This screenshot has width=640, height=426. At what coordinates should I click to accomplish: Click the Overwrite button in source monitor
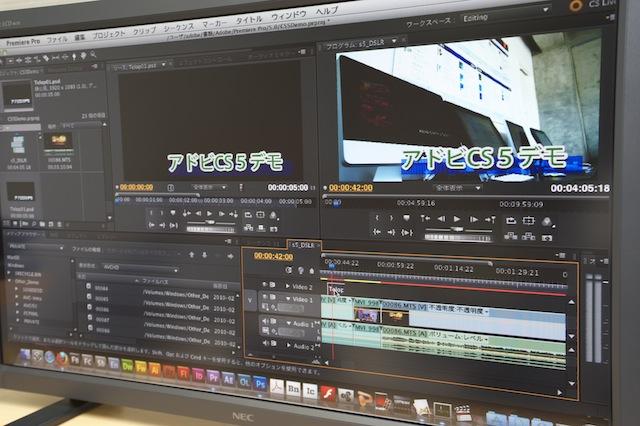coord(261,228)
